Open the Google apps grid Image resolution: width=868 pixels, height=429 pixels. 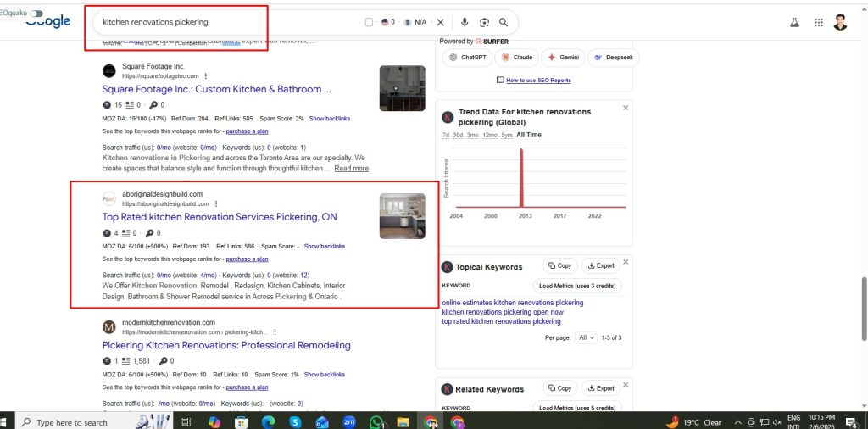819,23
